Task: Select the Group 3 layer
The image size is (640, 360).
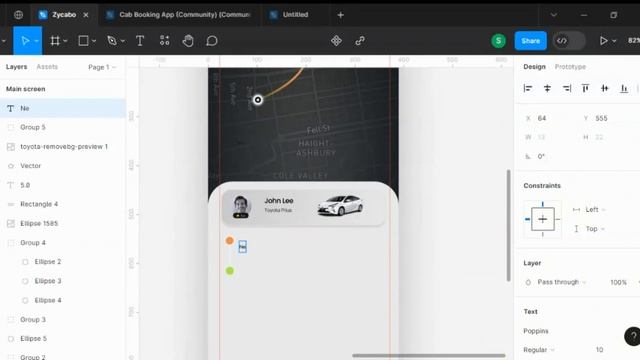Action: (x=63, y=319)
